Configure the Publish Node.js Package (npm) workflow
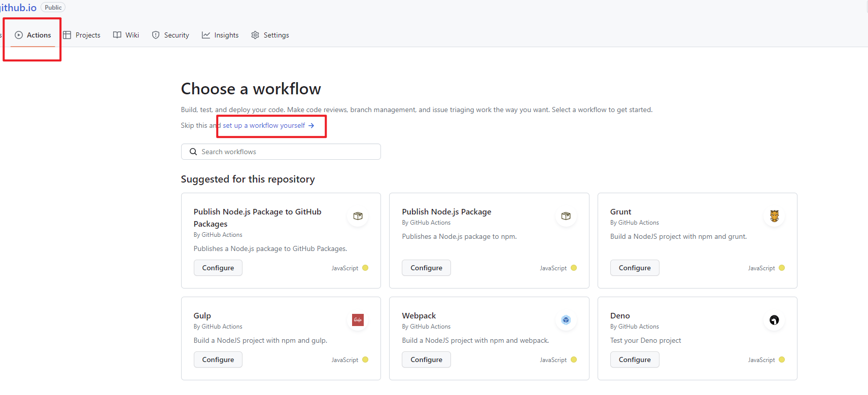Image resolution: width=868 pixels, height=395 pixels. coord(426,268)
